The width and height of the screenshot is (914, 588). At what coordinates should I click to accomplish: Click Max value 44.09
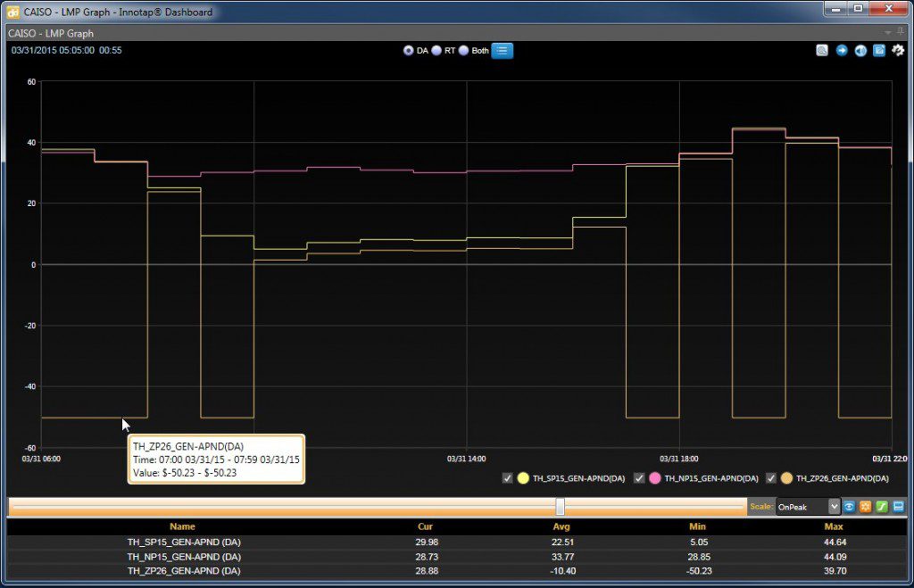[835, 557]
